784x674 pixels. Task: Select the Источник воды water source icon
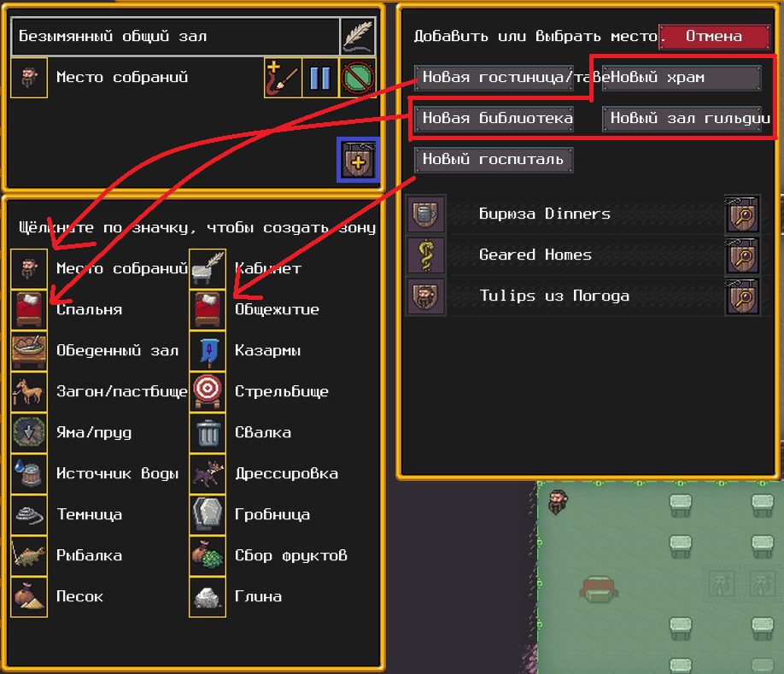pos(29,473)
